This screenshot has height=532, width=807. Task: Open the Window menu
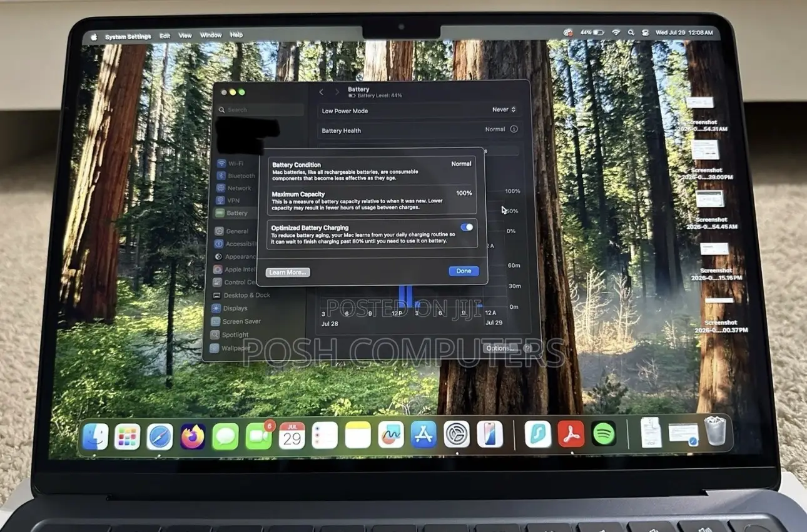tap(211, 36)
